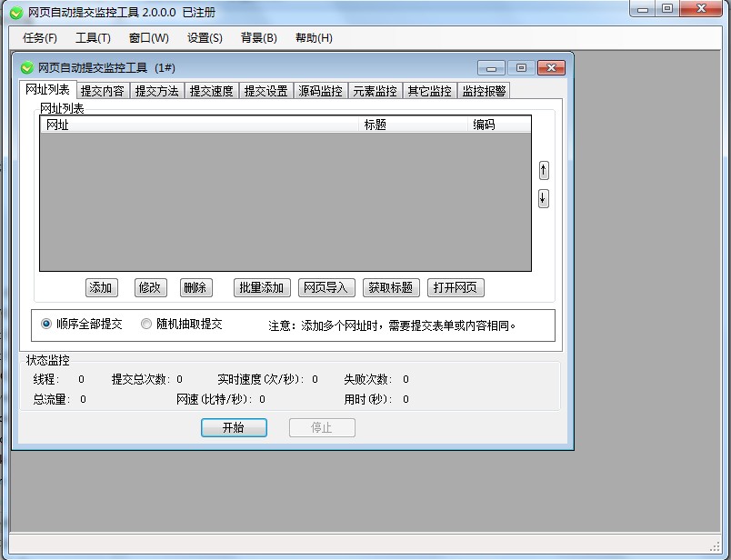Click the green app icon in the inner window title
731x560 pixels.
coord(26,68)
